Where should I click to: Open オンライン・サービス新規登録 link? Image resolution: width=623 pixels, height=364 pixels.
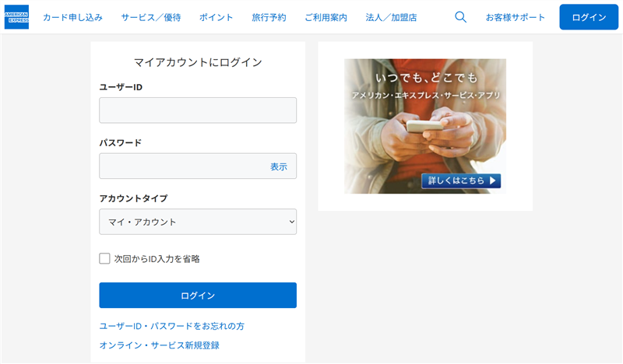pos(160,345)
